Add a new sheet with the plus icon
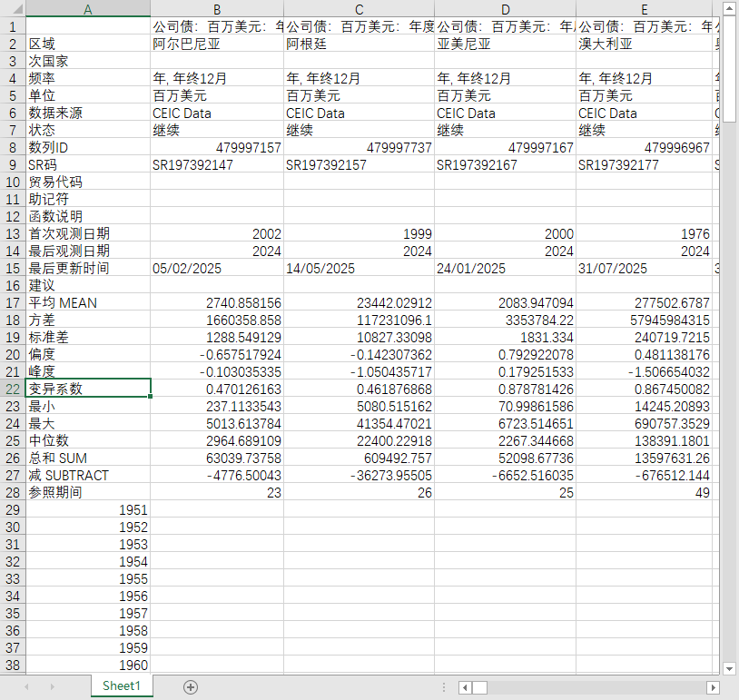This screenshot has height=700, width=739. point(191,686)
